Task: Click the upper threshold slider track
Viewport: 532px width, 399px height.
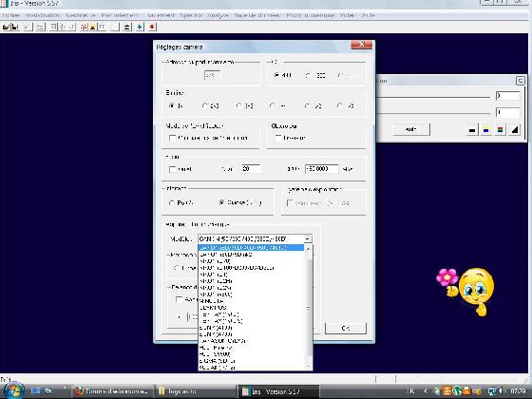Action: point(433,97)
